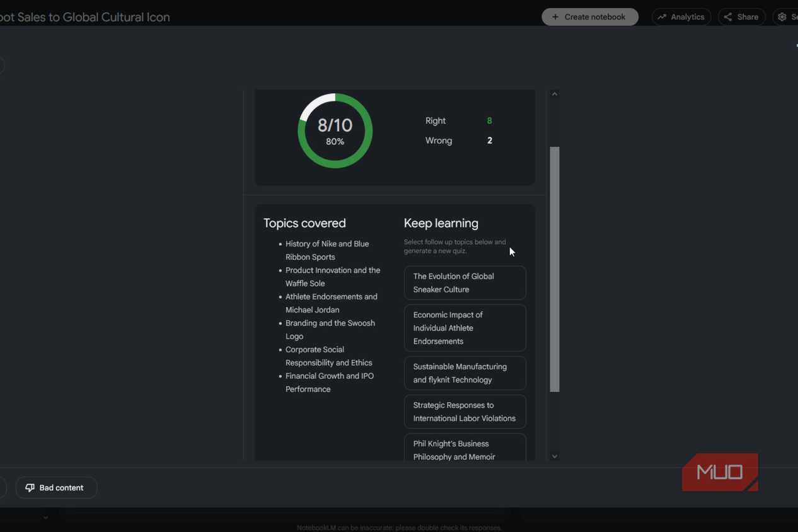This screenshot has width=798, height=532.
Task: Click the quiz panel scrollbar thumb
Action: click(x=555, y=269)
